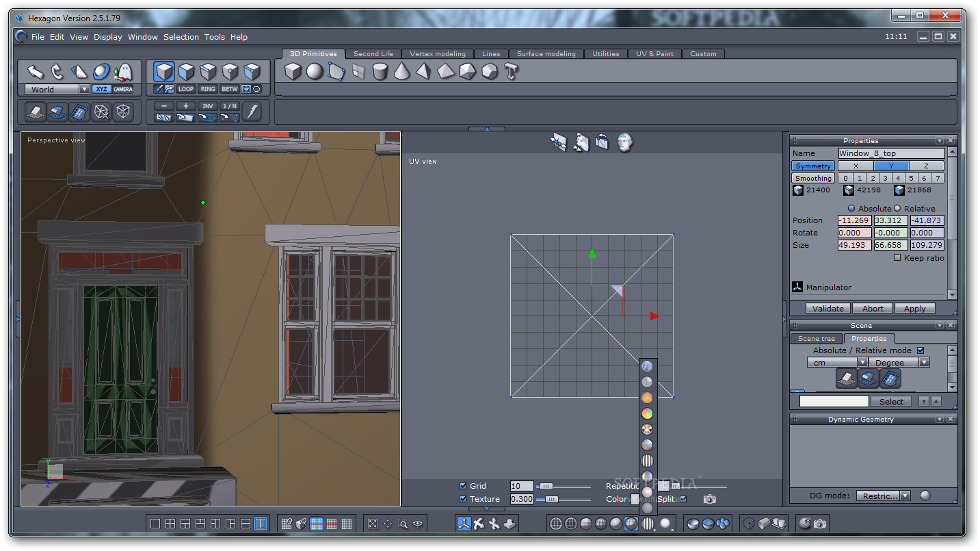980x551 pixels.
Task: Open the Selection menu
Action: [x=181, y=37]
